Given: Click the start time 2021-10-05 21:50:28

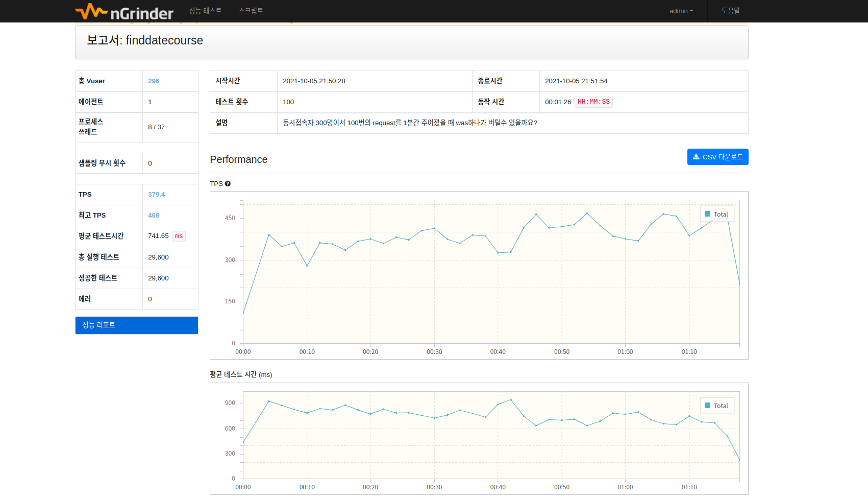Looking at the screenshot, I should click(x=314, y=81).
